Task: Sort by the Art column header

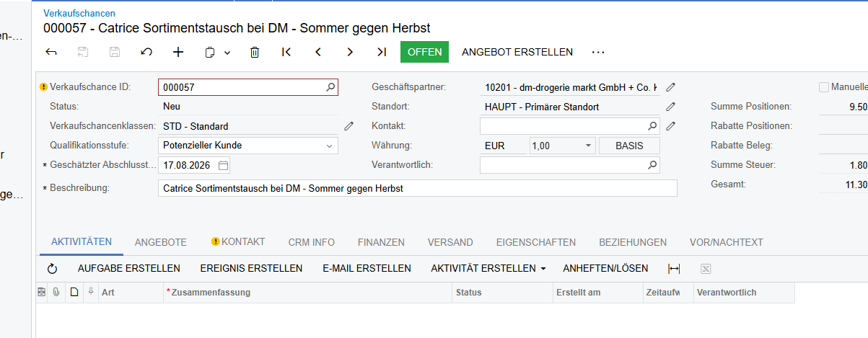Action: click(131, 293)
